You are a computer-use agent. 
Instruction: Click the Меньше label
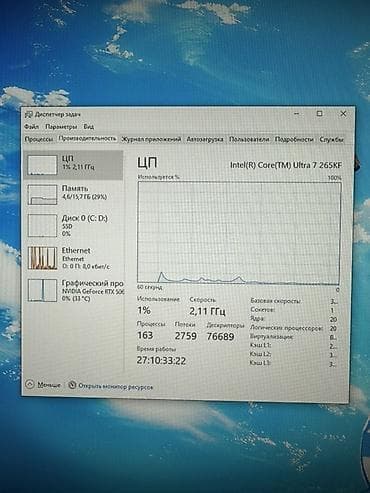click(49, 385)
